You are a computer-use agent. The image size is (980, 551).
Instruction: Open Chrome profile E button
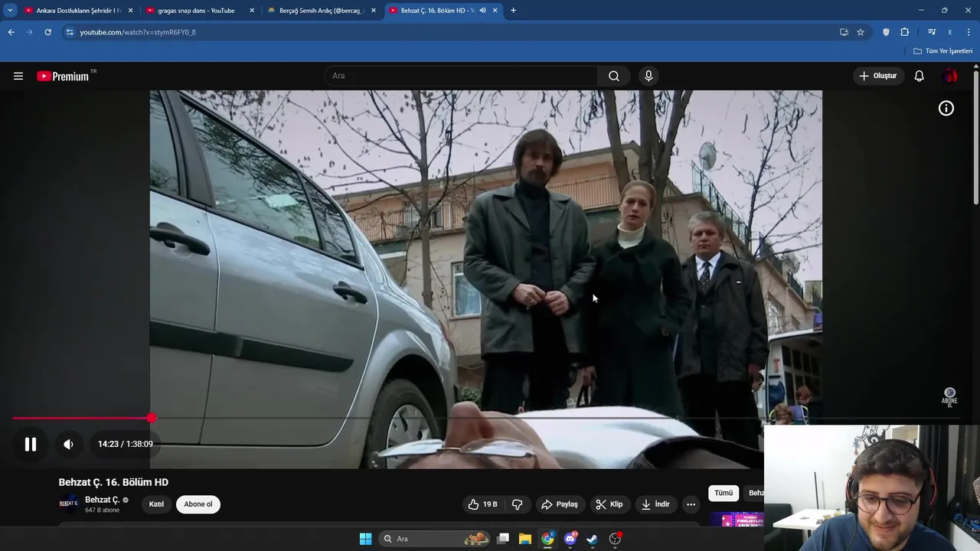[950, 32]
